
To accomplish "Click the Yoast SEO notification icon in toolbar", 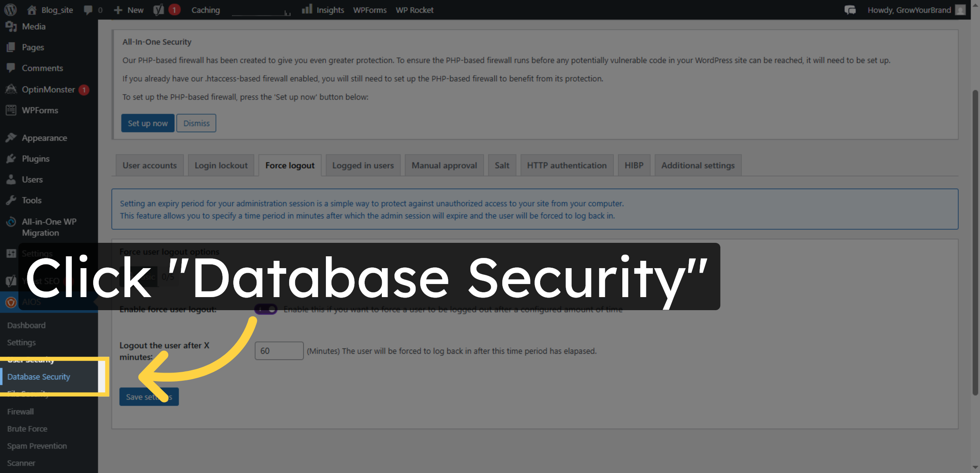I will click(x=159, y=9).
